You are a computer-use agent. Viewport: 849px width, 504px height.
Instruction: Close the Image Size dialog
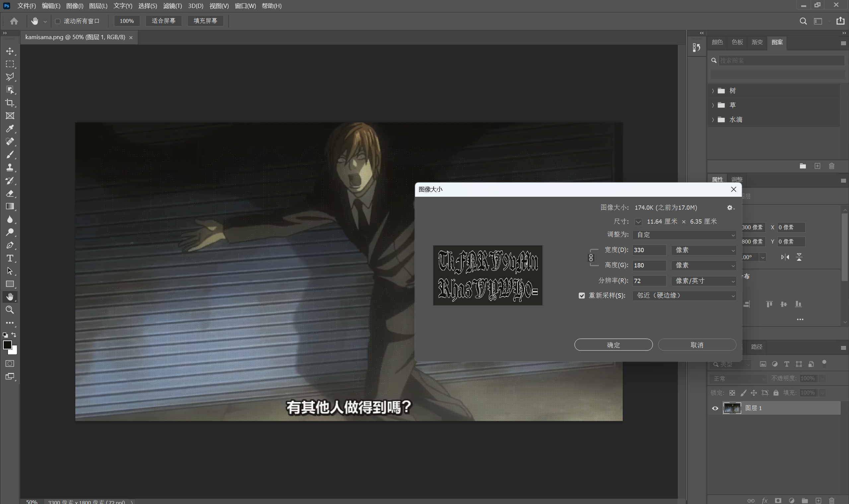point(734,189)
